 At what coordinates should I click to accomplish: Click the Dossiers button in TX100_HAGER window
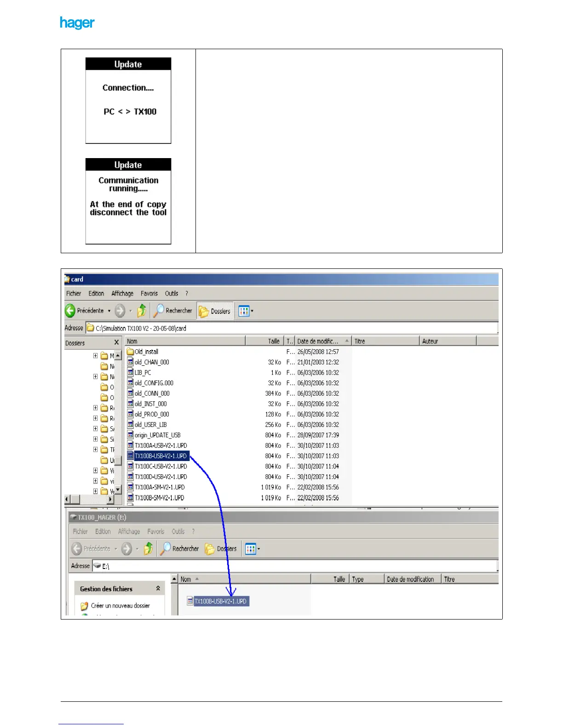coord(221,549)
